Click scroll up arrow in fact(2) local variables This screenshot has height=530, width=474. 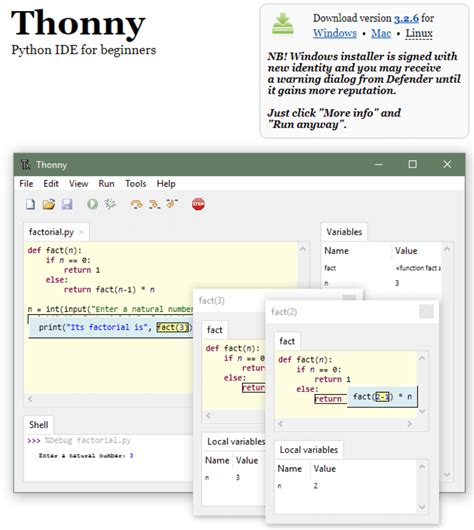(422, 467)
